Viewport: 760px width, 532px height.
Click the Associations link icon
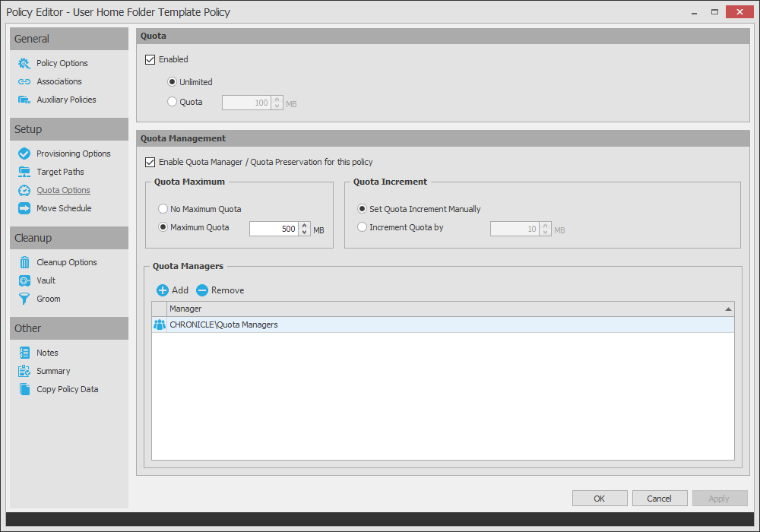[24, 81]
